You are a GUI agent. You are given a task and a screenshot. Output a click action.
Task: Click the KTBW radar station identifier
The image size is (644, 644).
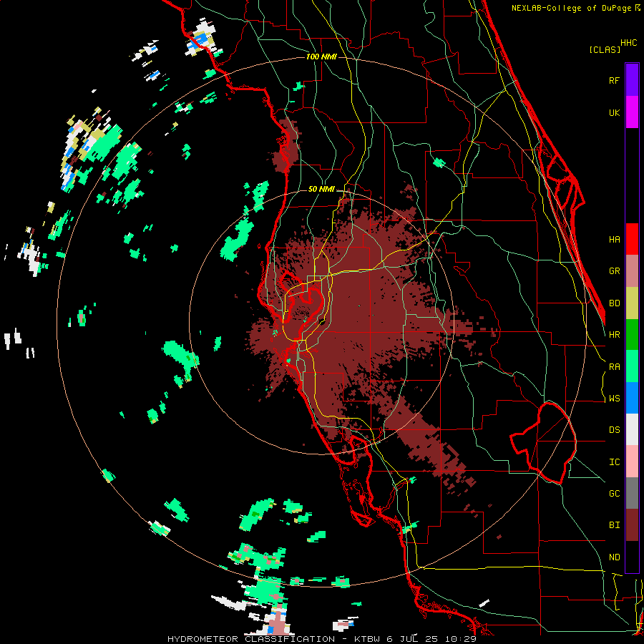click(x=368, y=639)
